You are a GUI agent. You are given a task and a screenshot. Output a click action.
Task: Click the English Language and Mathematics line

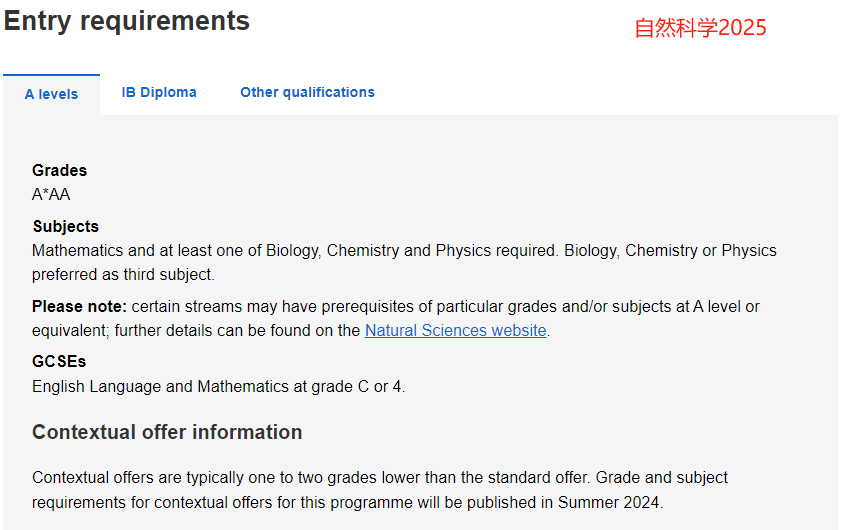tap(218, 386)
